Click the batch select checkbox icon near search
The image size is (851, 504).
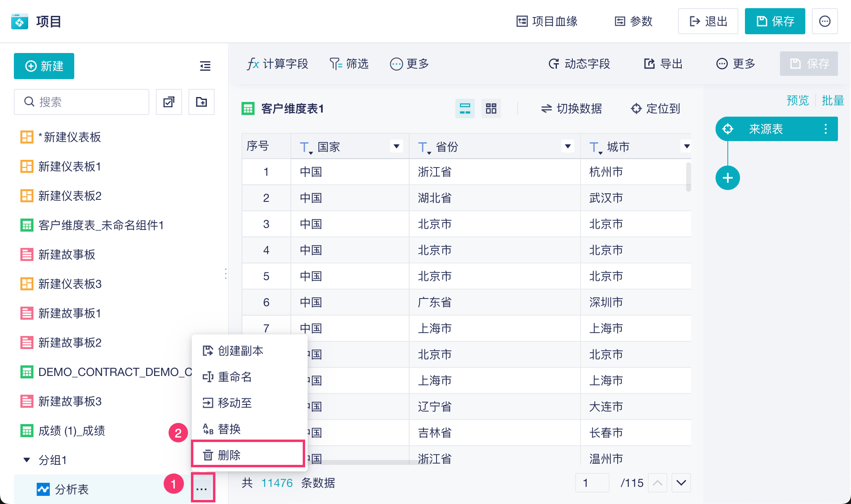coord(169,102)
